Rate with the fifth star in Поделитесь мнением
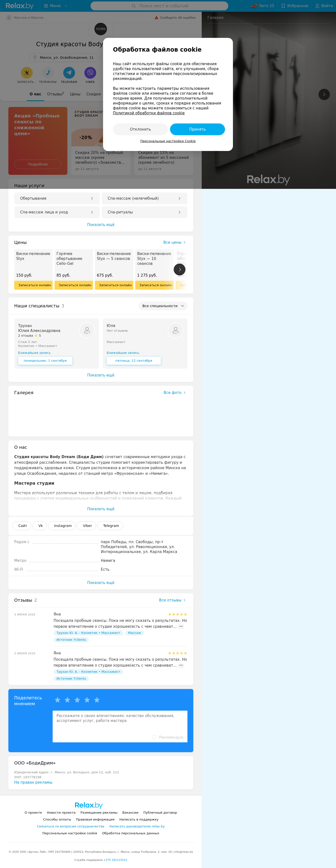Screen dimensions: 336x868 [x=97, y=700]
